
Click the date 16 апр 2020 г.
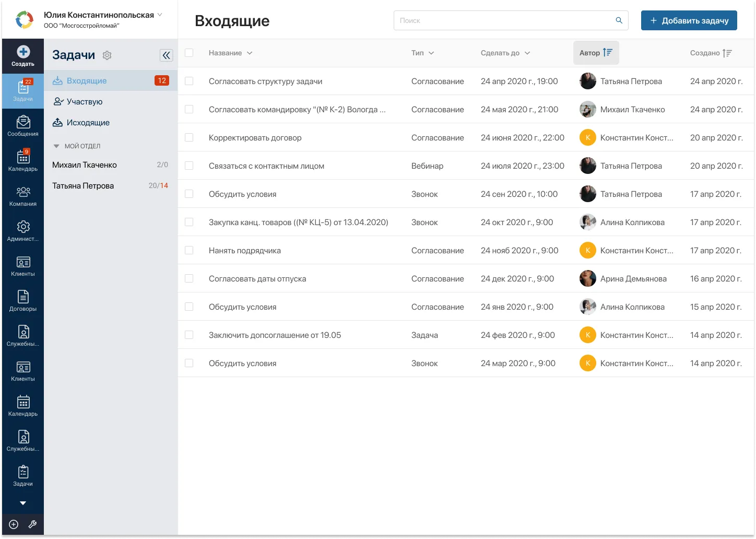pyautogui.click(x=716, y=278)
